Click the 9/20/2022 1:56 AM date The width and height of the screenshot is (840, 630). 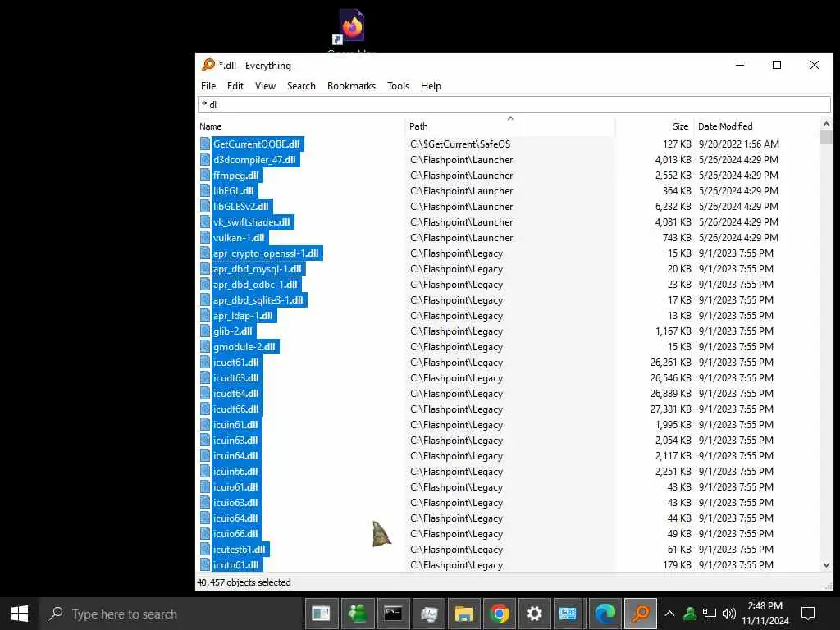[739, 144]
